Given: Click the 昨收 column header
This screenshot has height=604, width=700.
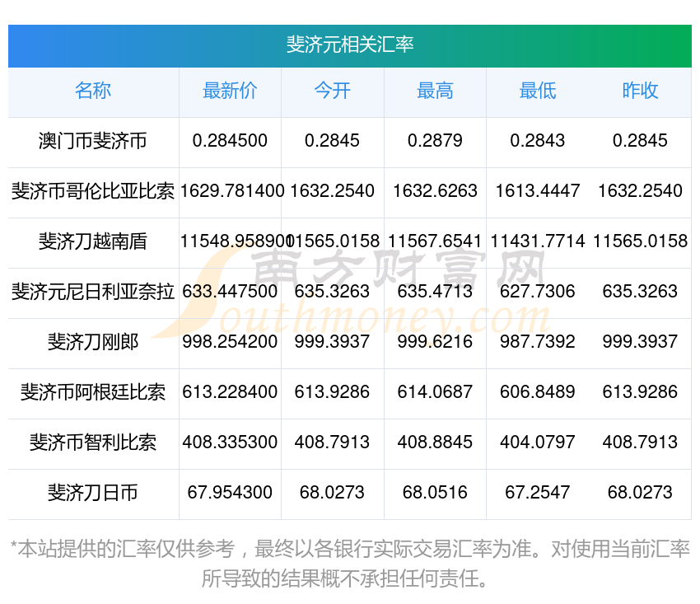Looking at the screenshot, I should coord(640,91).
